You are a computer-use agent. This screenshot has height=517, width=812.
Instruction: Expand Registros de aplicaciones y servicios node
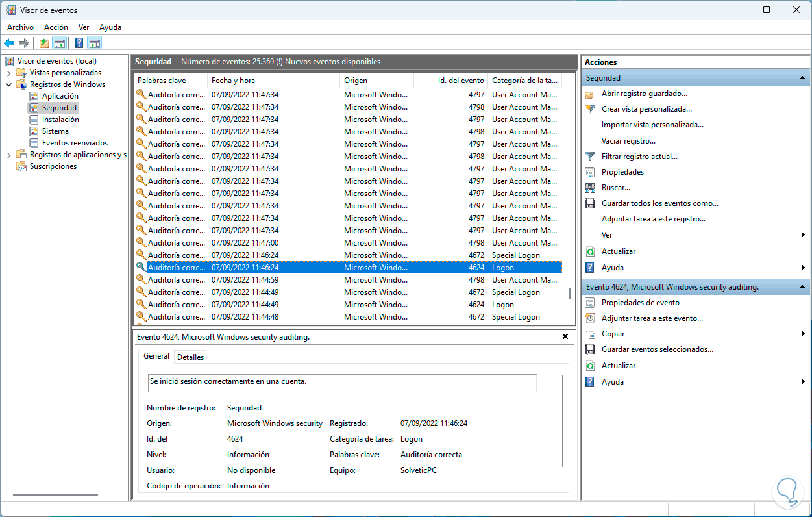click(8, 155)
